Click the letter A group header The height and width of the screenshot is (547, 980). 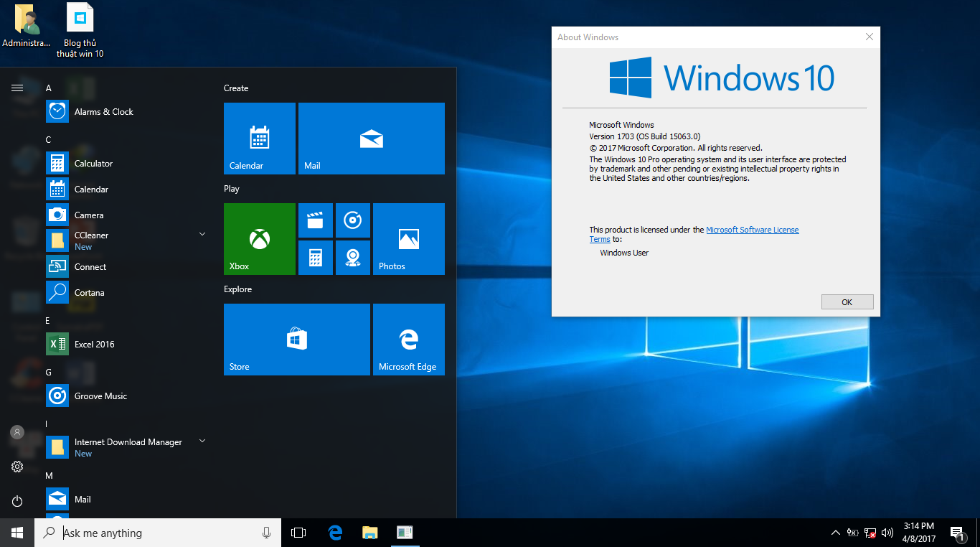pyautogui.click(x=48, y=88)
